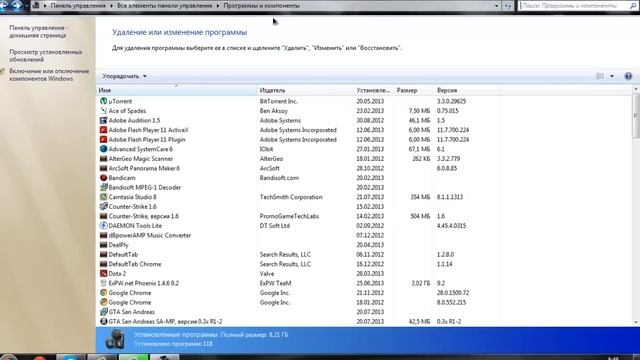The height and width of the screenshot is (360, 640).
Task: Expand the view mode dropdown arrow
Action: 612,76
